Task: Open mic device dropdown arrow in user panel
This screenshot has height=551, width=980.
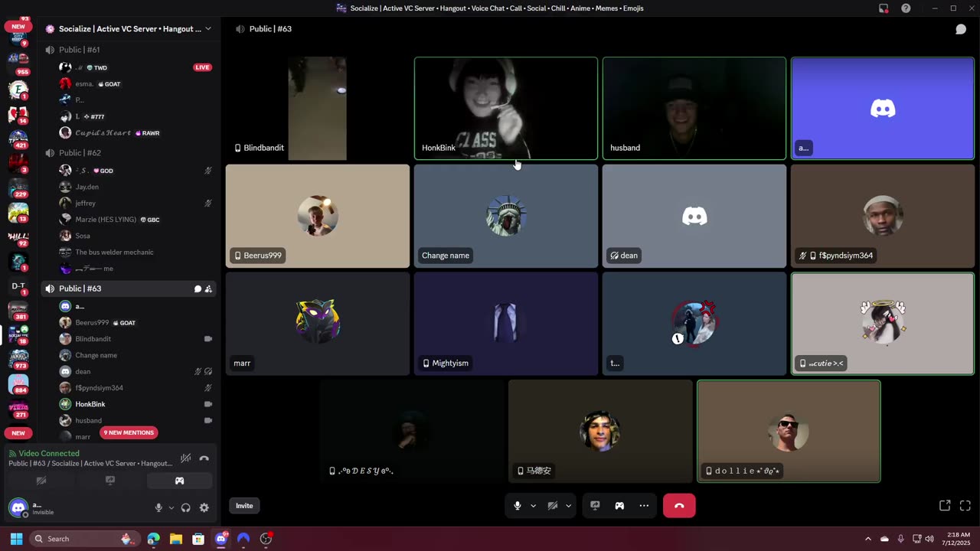Action: [x=171, y=507]
